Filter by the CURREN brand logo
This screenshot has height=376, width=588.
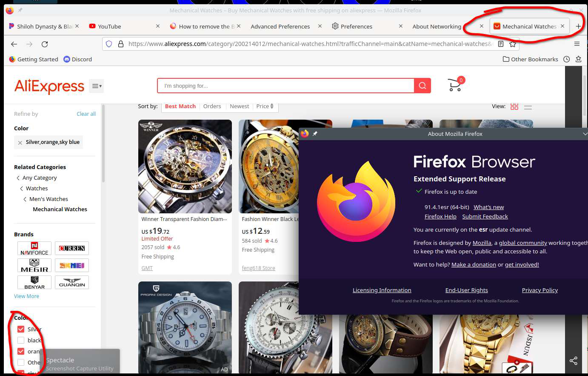(x=72, y=248)
